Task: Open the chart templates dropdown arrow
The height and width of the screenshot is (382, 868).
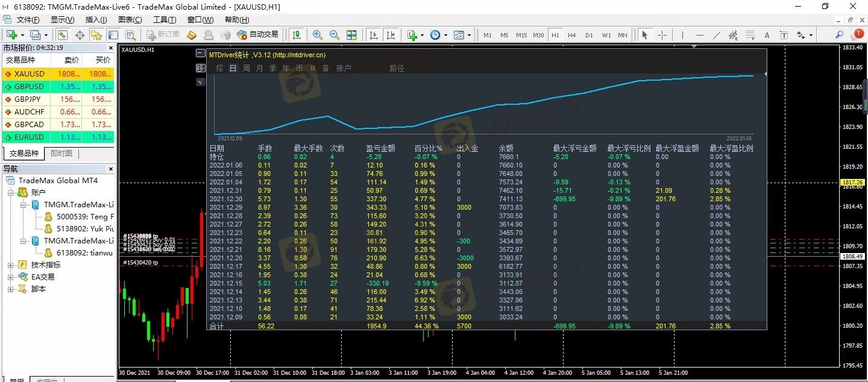Action: click(x=469, y=35)
